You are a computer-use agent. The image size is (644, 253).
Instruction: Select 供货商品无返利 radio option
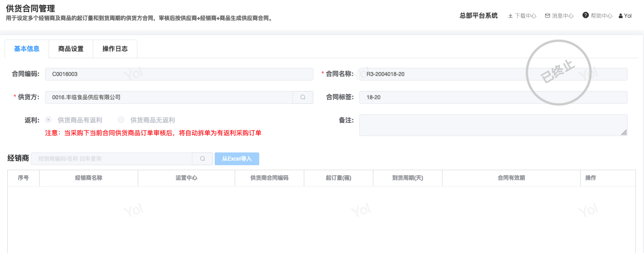(x=146, y=120)
